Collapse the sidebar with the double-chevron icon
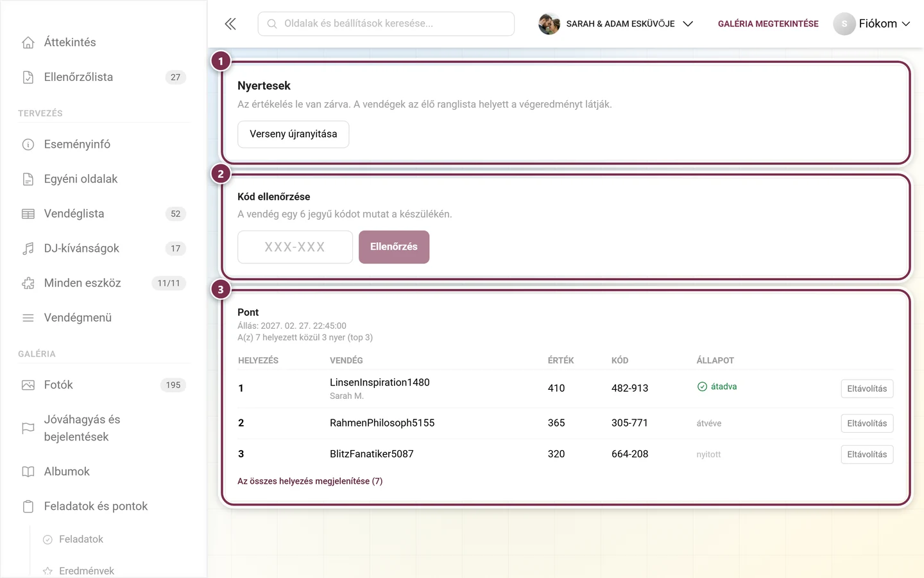Screen dimensions: 924x578 (230, 24)
